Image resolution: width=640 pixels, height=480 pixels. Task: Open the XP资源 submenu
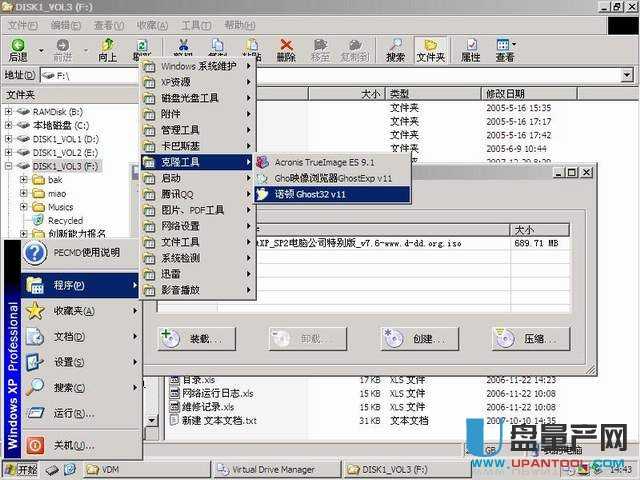click(x=198, y=82)
